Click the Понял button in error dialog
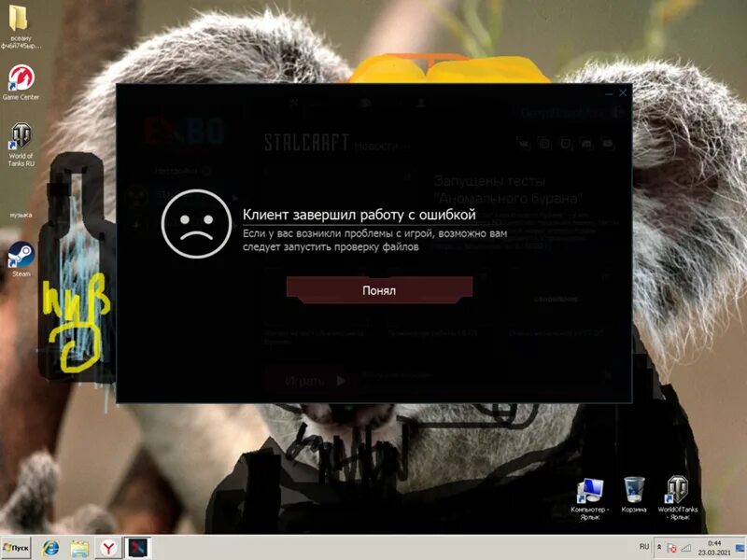This screenshot has height=560, width=747. click(379, 290)
